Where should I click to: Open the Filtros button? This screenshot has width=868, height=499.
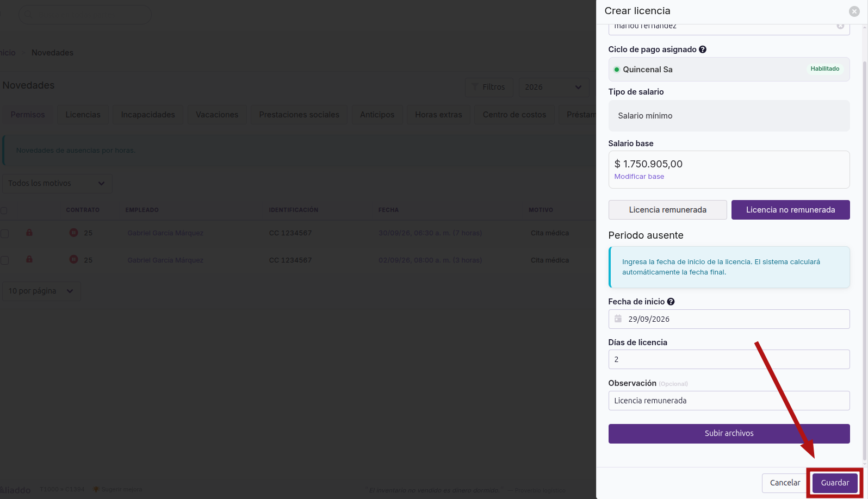pos(489,87)
